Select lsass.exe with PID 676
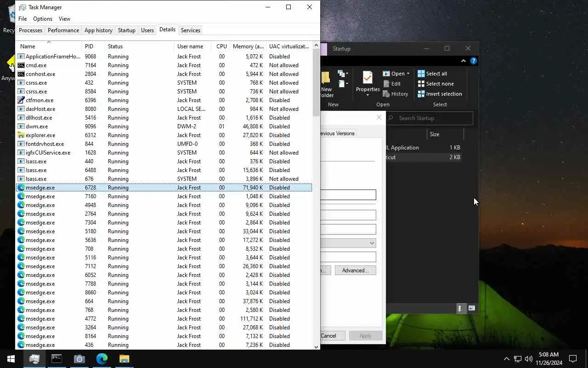The width and height of the screenshot is (588, 368). click(x=164, y=179)
